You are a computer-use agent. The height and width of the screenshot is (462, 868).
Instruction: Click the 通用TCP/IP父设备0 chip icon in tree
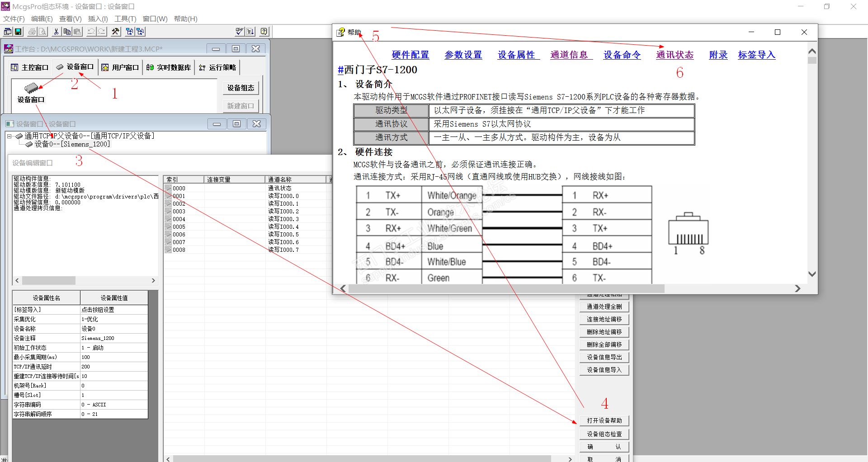pyautogui.click(x=19, y=136)
